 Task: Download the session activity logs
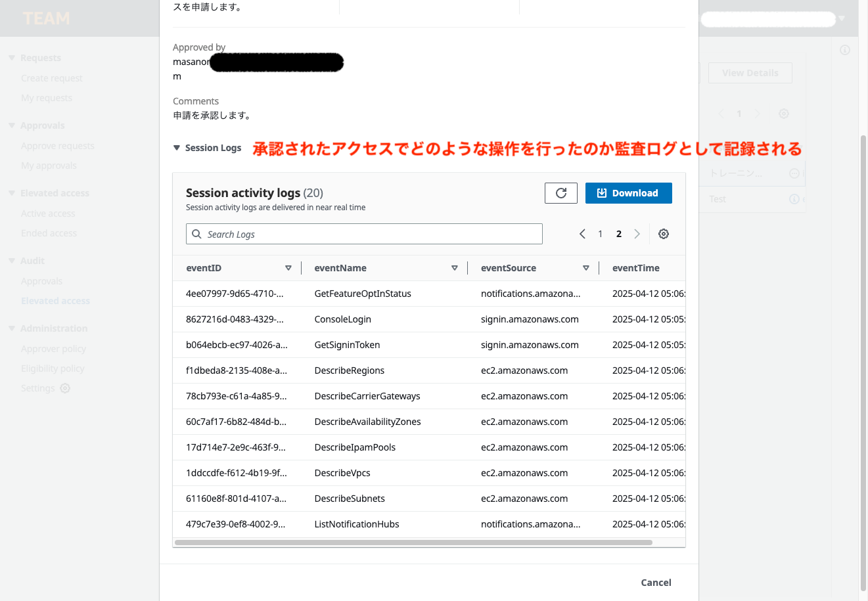point(628,193)
